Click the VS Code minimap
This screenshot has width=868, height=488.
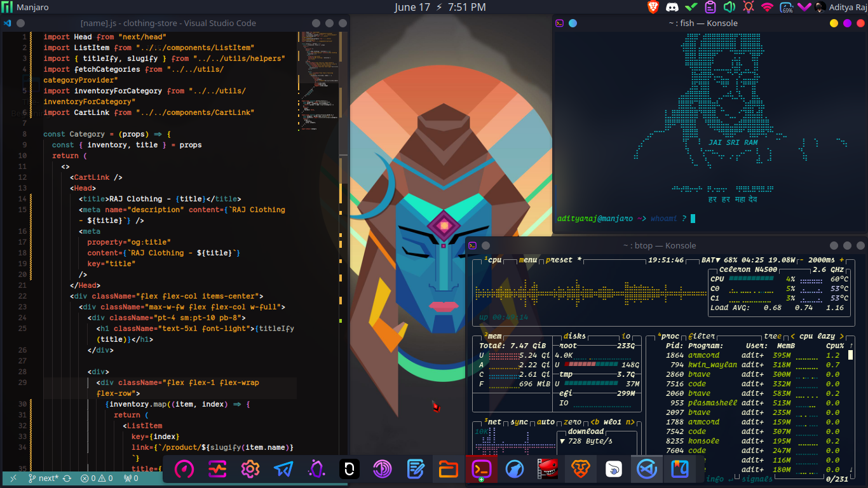(x=318, y=81)
